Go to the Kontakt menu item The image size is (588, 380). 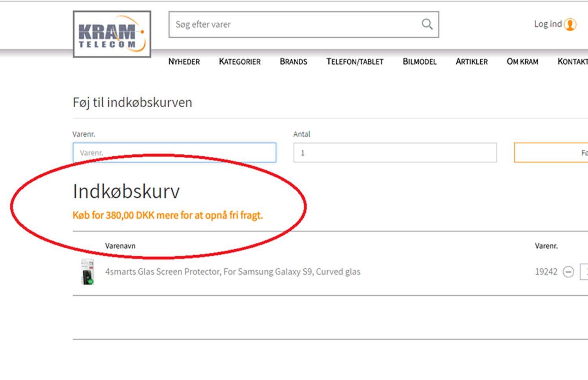[x=572, y=62]
